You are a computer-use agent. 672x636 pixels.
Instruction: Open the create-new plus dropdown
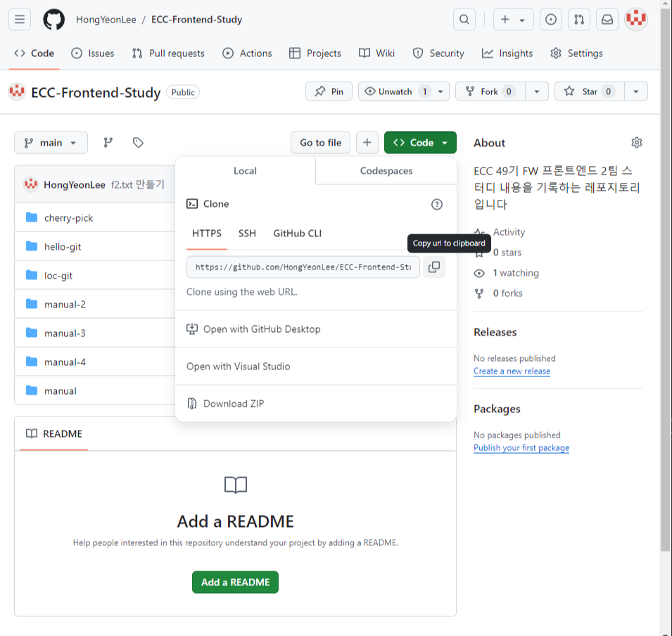pos(513,19)
